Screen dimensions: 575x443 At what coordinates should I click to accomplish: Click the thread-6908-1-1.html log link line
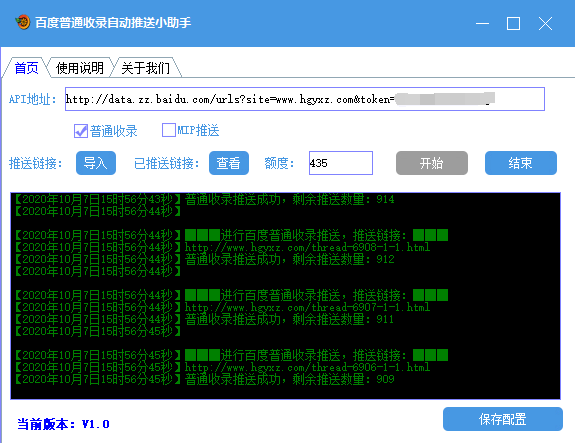click(x=222, y=248)
